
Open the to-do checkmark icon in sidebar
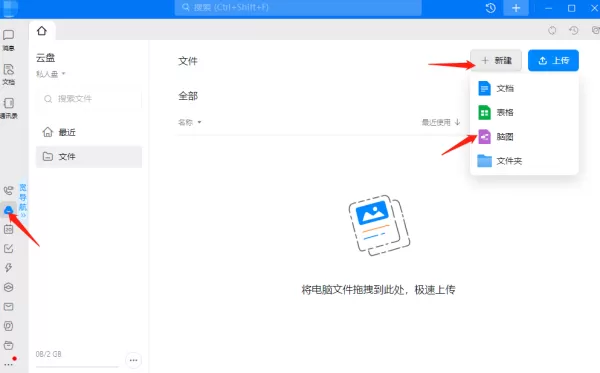click(8, 249)
